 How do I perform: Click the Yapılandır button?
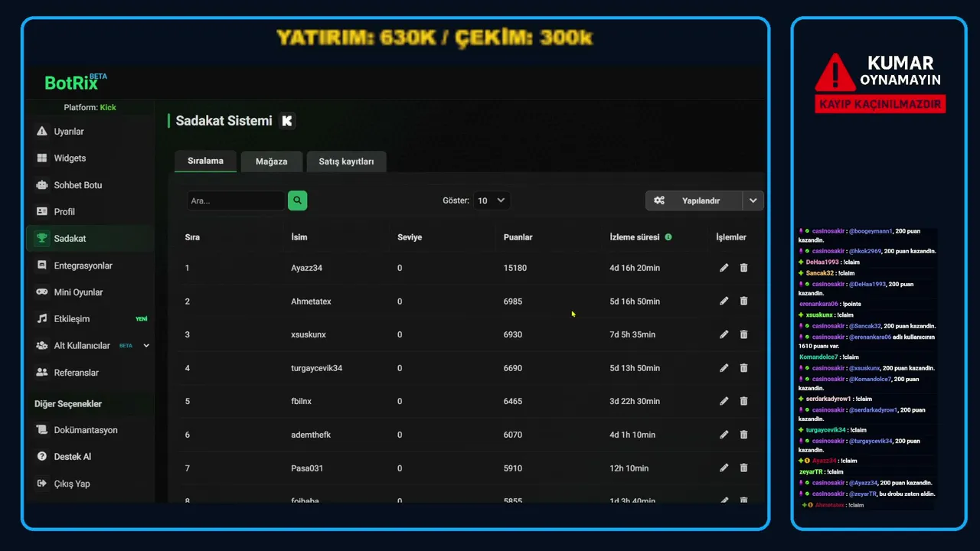click(x=694, y=201)
